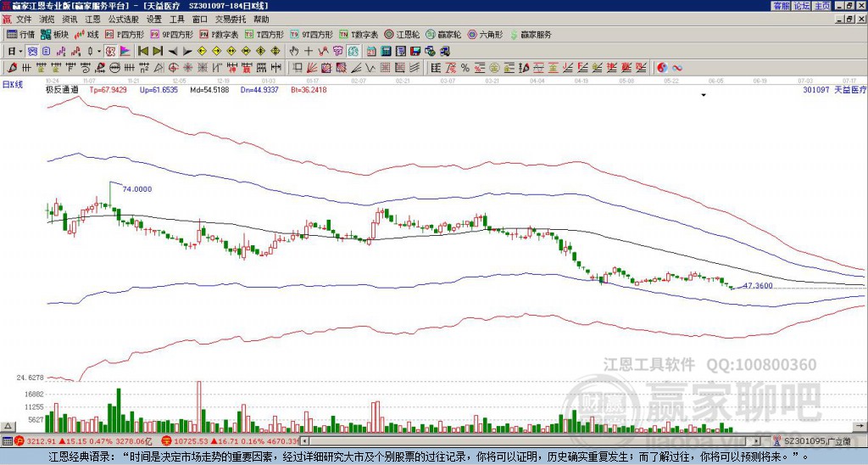Image resolution: width=868 pixels, height=465 pixels.
Task: Click the 板块 toolbar button
Action: coord(54,34)
